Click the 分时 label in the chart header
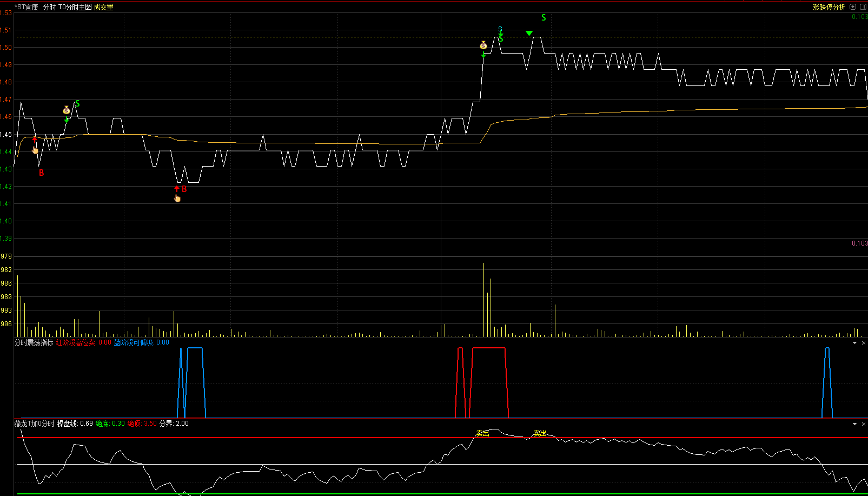Viewport: 868px width, 496px height. 49,7
